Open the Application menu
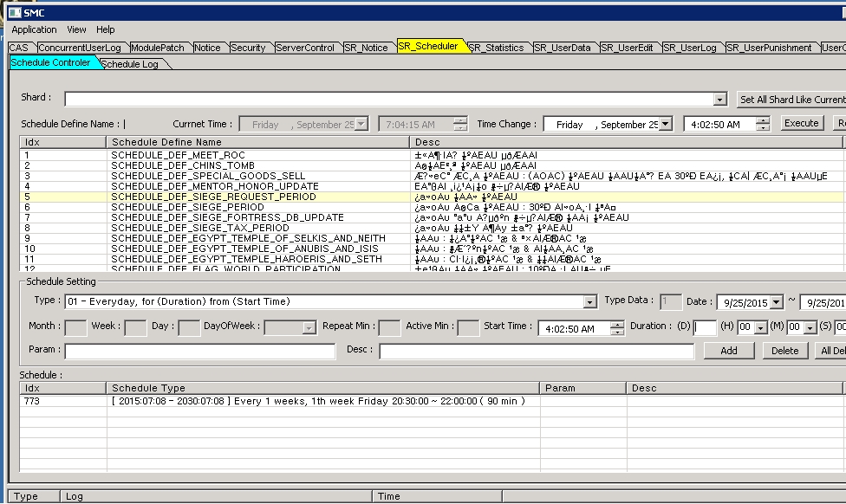The height and width of the screenshot is (504, 846). 35,29
